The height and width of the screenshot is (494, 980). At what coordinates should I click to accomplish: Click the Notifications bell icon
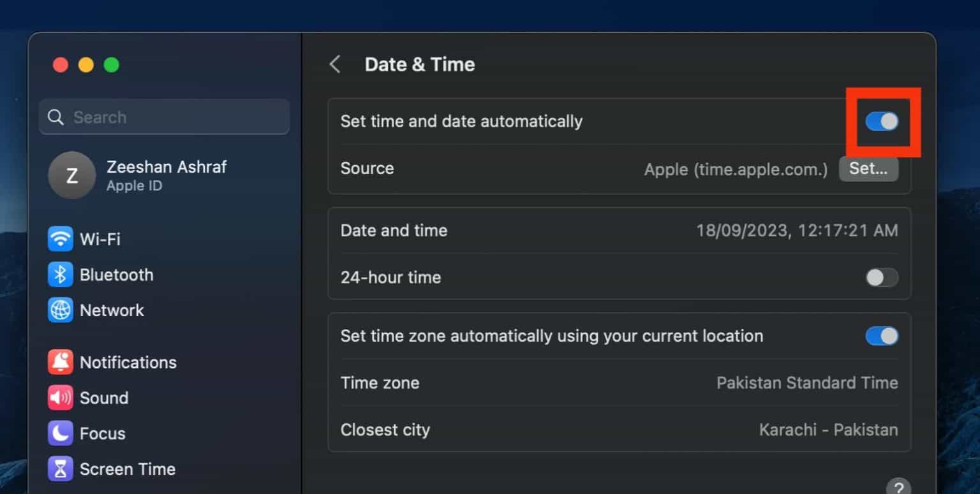61,362
